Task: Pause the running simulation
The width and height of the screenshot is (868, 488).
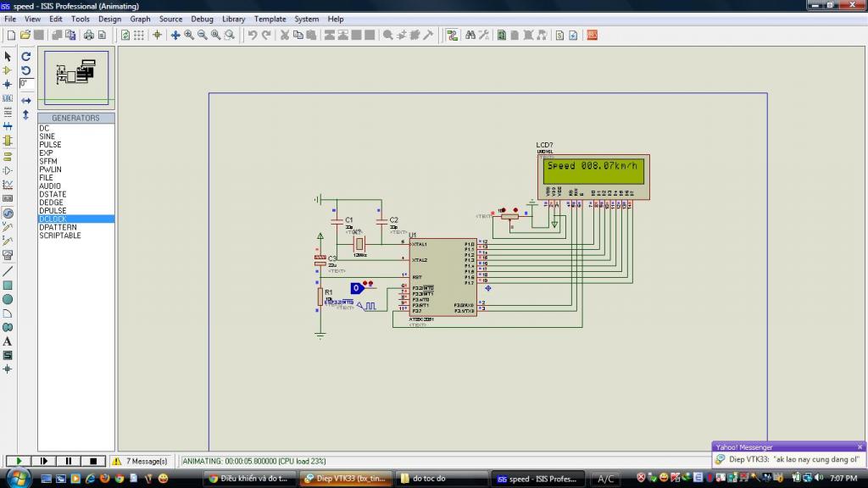Action: click(68, 461)
